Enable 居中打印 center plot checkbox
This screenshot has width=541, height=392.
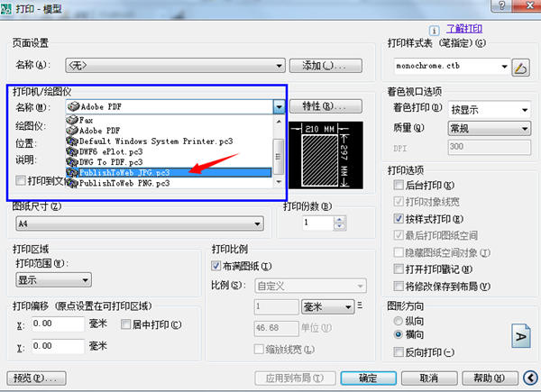coord(126,324)
